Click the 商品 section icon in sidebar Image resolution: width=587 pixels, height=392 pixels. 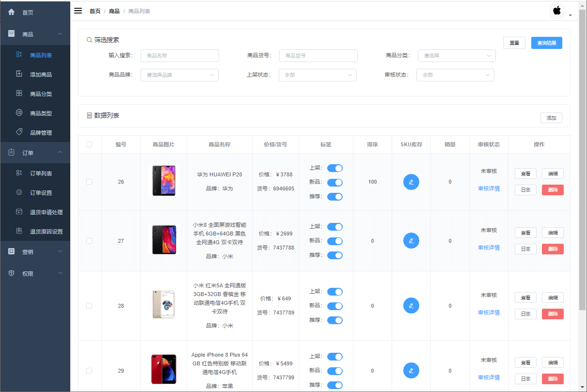click(12, 34)
